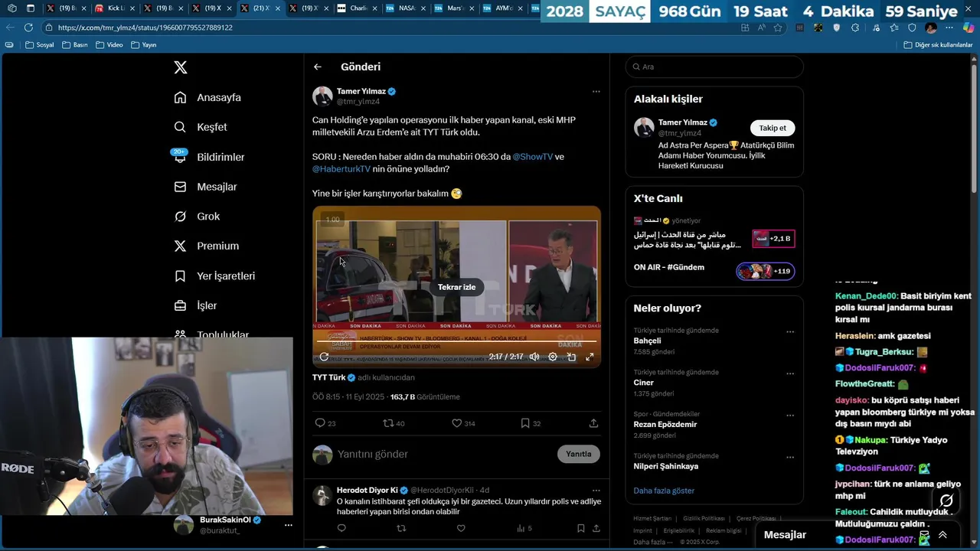Open the Copilot icon in browser toolbar
Viewport: 980px width, 551px height.
(x=968, y=28)
